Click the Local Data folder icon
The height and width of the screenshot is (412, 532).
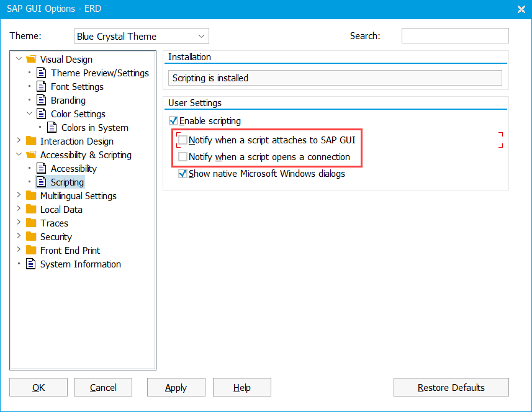[x=31, y=209]
